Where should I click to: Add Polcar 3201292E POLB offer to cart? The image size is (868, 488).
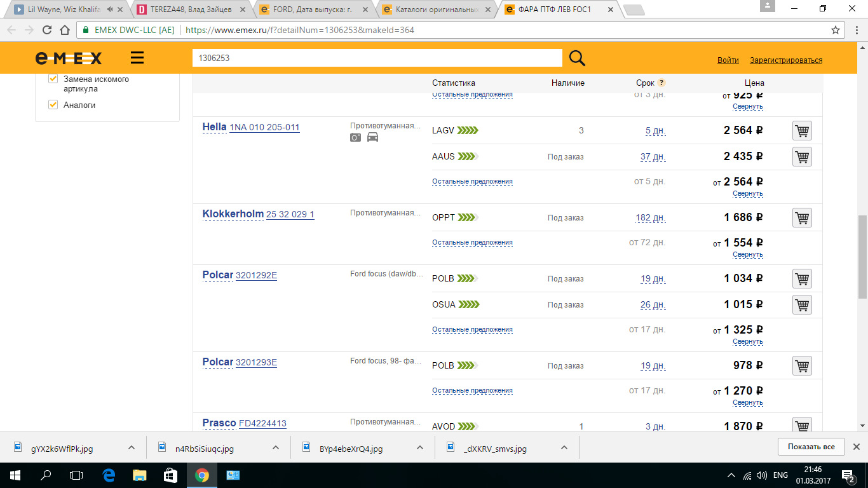click(802, 279)
